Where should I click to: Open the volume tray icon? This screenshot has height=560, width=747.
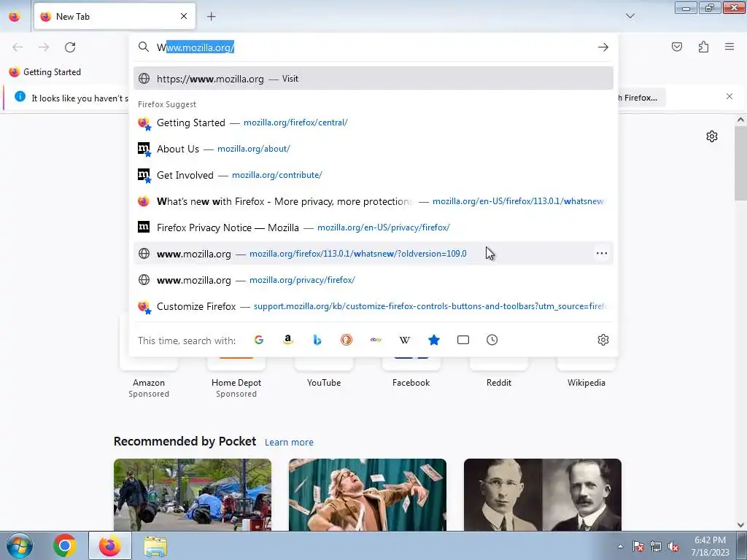coord(673,546)
